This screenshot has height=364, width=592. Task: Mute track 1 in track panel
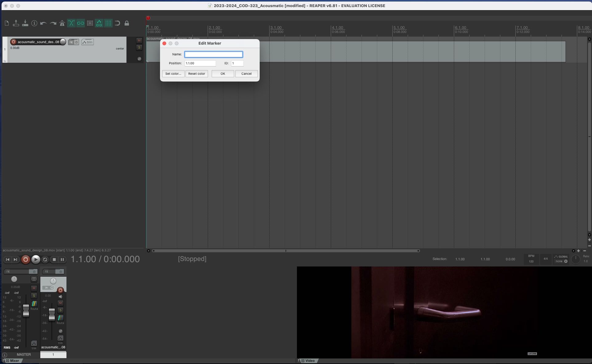[x=139, y=41]
